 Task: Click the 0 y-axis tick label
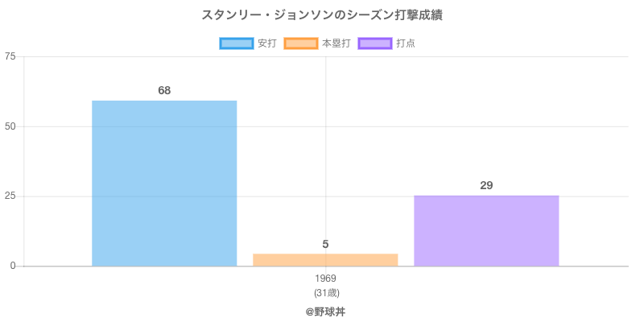pos(12,266)
